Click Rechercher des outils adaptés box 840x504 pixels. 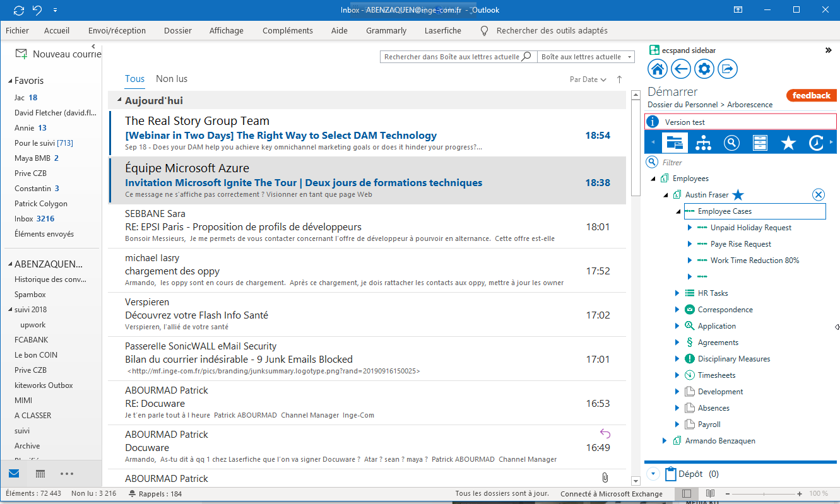pos(552,30)
